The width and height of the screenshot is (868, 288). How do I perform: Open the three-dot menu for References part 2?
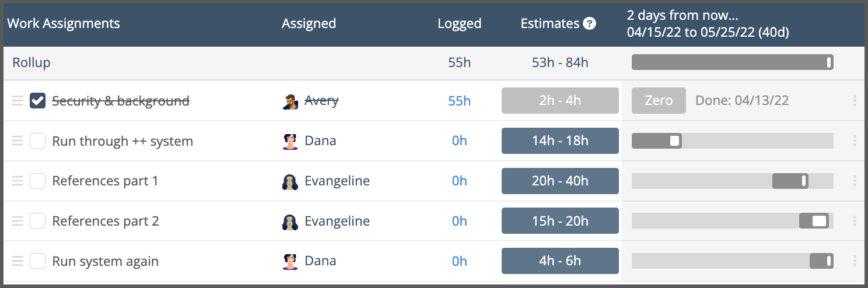[x=855, y=221]
